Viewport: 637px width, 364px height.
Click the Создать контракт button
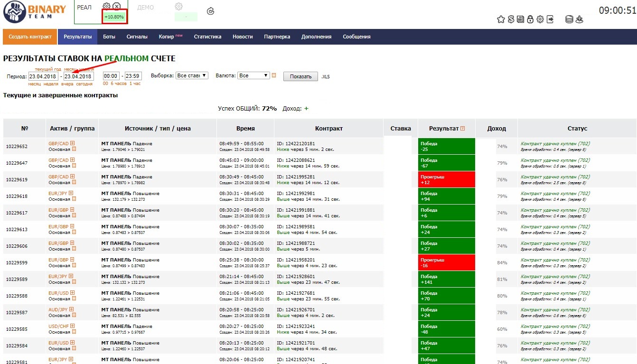pyautogui.click(x=30, y=37)
